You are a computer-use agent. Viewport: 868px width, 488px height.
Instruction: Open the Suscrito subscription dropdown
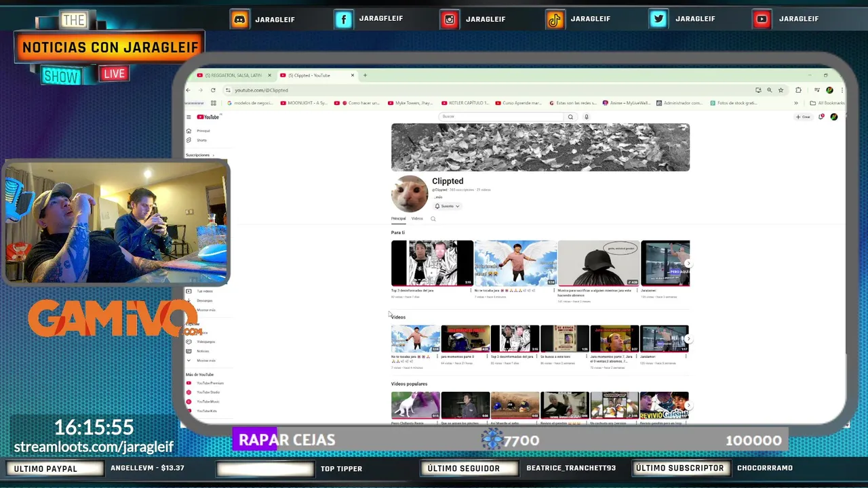click(x=448, y=206)
